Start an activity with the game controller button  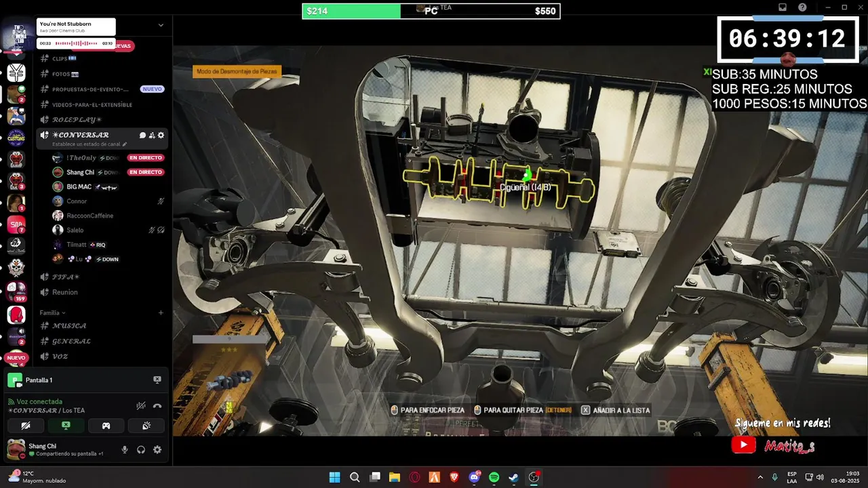tap(106, 426)
